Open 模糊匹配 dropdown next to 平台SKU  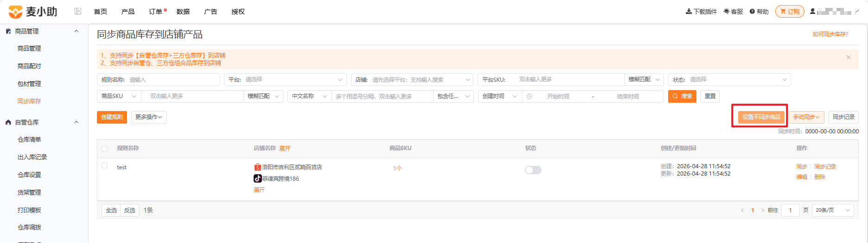click(x=644, y=79)
